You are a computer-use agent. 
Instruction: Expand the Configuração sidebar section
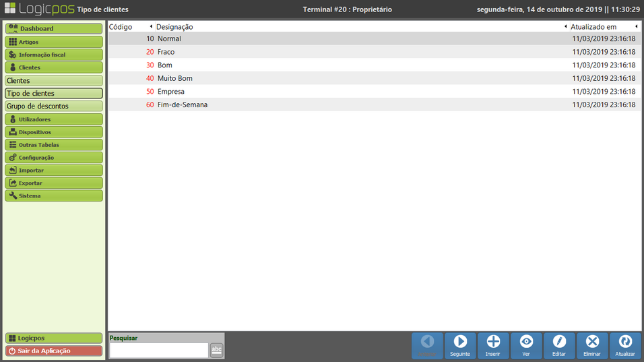pyautogui.click(x=54, y=158)
